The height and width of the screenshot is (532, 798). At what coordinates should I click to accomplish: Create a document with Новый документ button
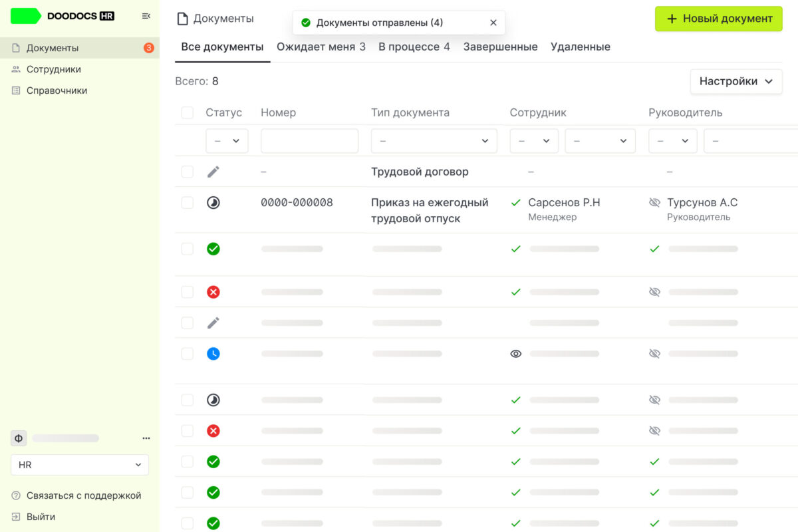coord(719,19)
